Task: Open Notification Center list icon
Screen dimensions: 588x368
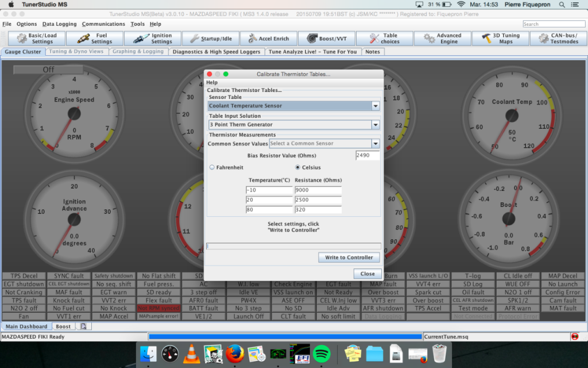Action: click(x=575, y=5)
